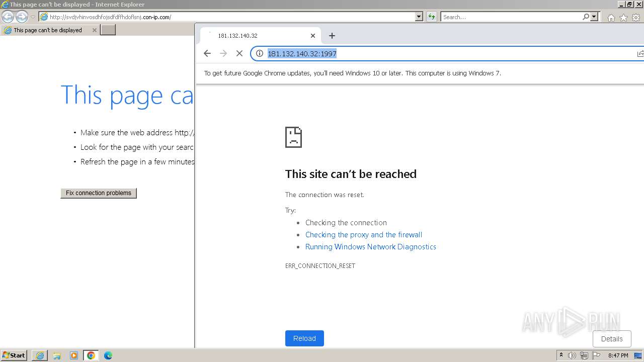
Task: Click the share icon in Chrome omnibox
Action: coord(640,53)
